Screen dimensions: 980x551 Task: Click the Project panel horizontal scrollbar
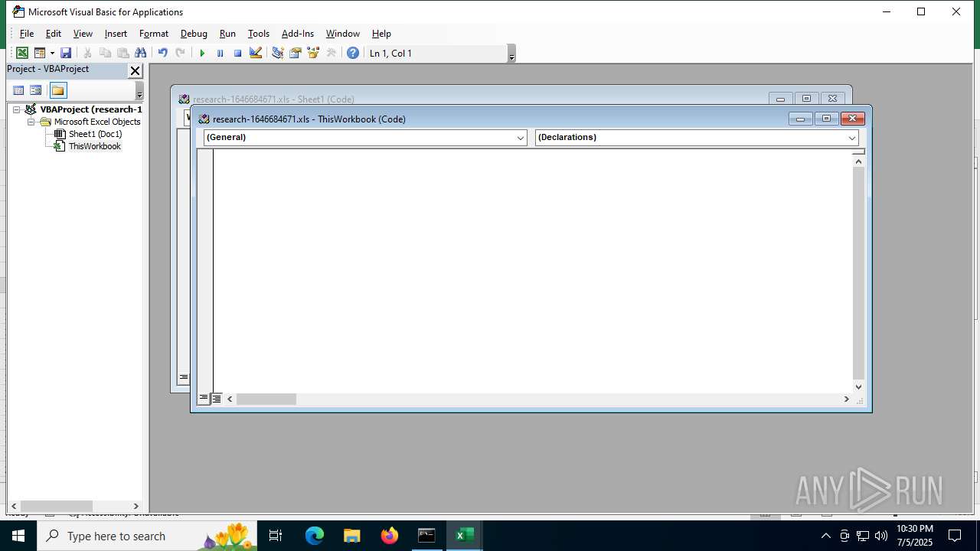(x=75, y=506)
